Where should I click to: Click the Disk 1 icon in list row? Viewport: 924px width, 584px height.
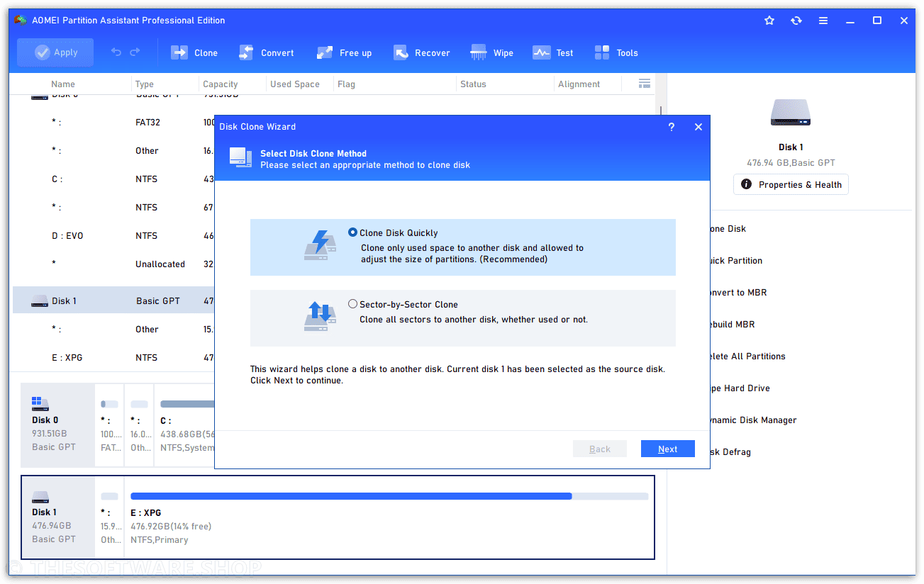40,301
